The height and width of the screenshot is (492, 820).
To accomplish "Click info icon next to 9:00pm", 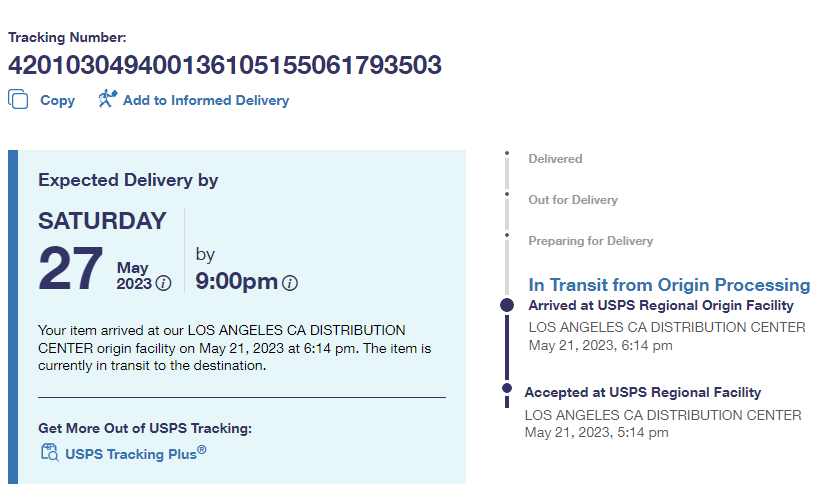I will pos(290,283).
